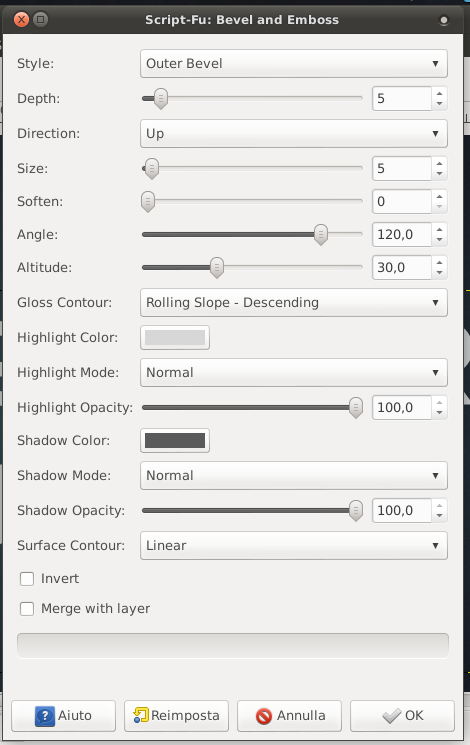Enable Merge with layer checkbox
470x745 pixels.
point(27,609)
